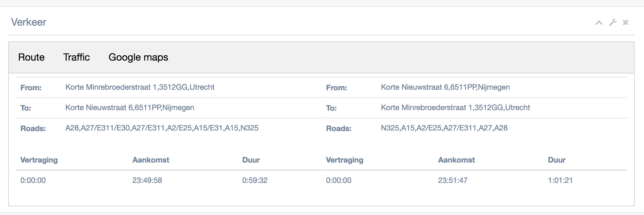Close the Verkeer panel
The width and height of the screenshot is (644, 215).
(626, 22)
